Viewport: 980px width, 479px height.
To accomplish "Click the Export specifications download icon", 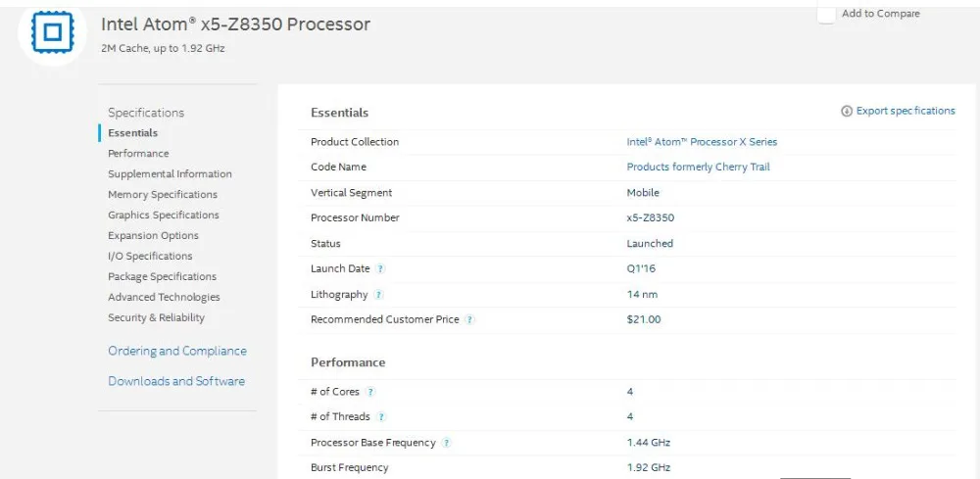I will pos(847,112).
